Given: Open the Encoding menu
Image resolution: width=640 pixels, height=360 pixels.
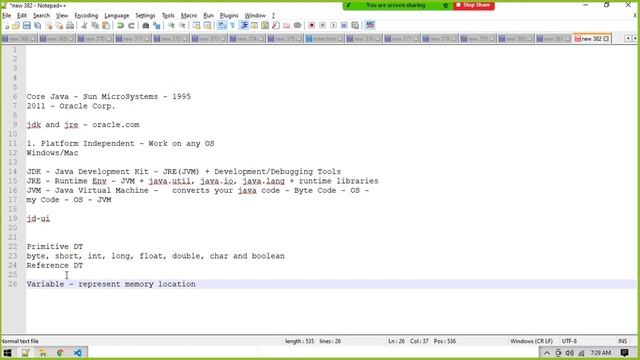Looking at the screenshot, I should click(x=86, y=16).
